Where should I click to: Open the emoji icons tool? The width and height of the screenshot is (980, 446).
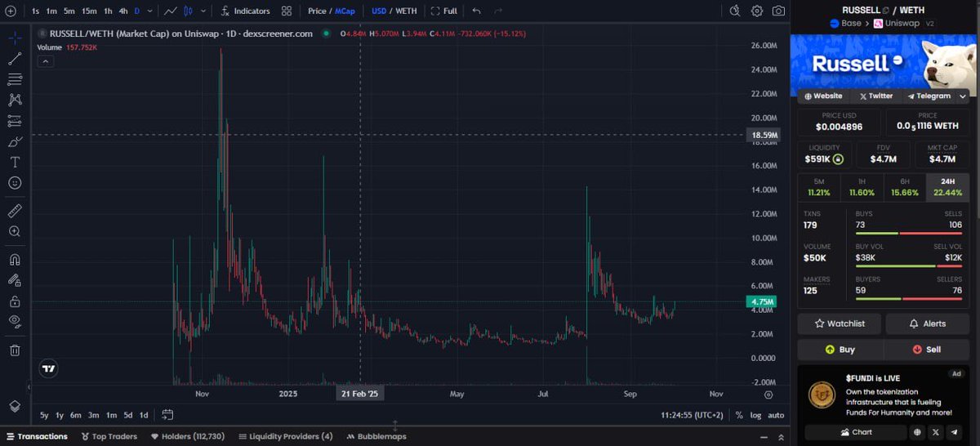[15, 183]
